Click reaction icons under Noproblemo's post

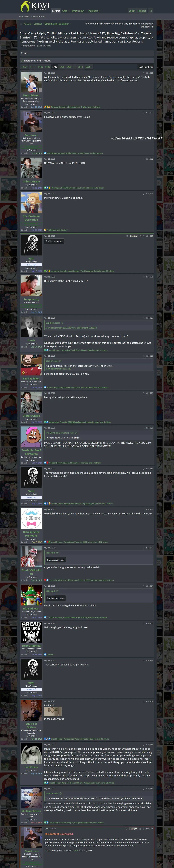(x=47, y=107)
